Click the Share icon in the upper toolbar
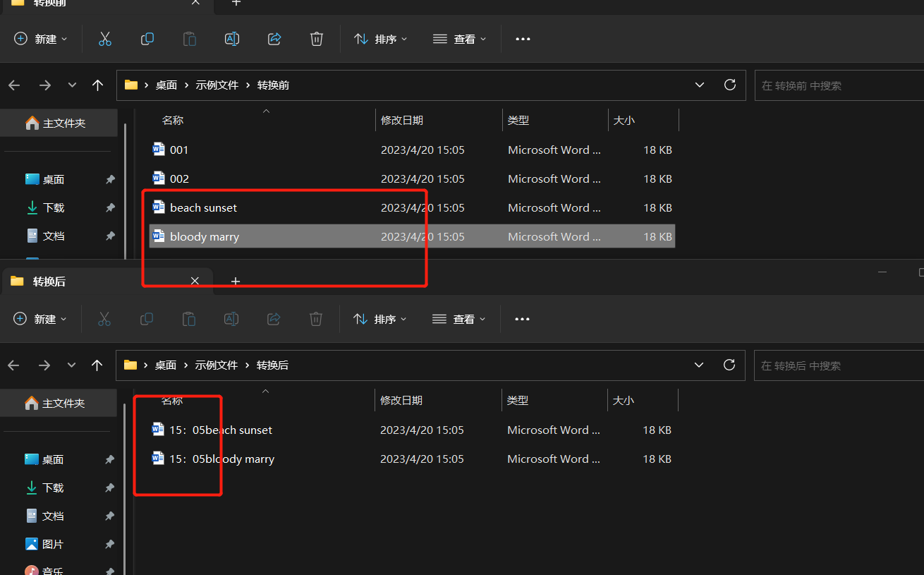The width and height of the screenshot is (924, 575). click(x=274, y=39)
